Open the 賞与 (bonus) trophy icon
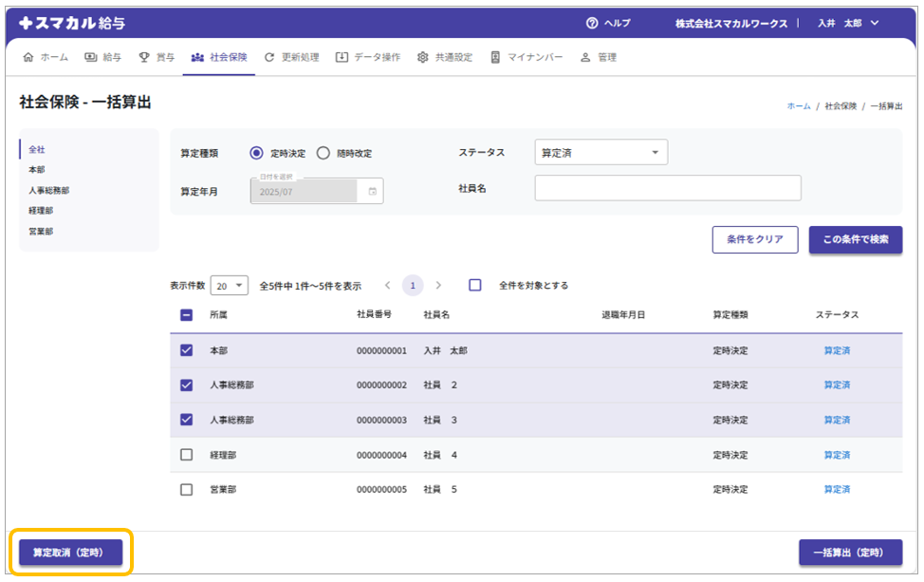The height and width of the screenshot is (582, 924). coord(144,57)
